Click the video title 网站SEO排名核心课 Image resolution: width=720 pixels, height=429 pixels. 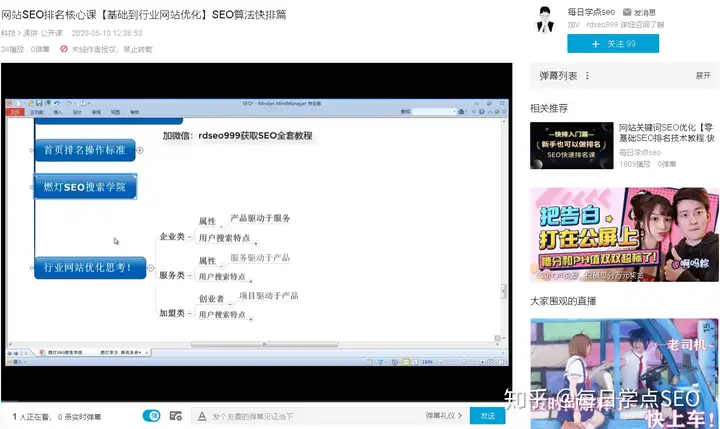[x=143, y=15]
